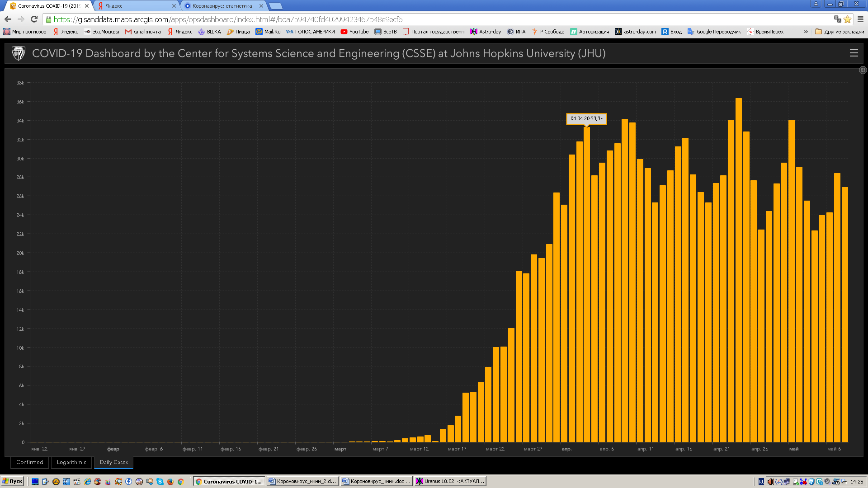This screenshot has width=868, height=488.
Task: Click the browser back arrow
Action: (8, 19)
